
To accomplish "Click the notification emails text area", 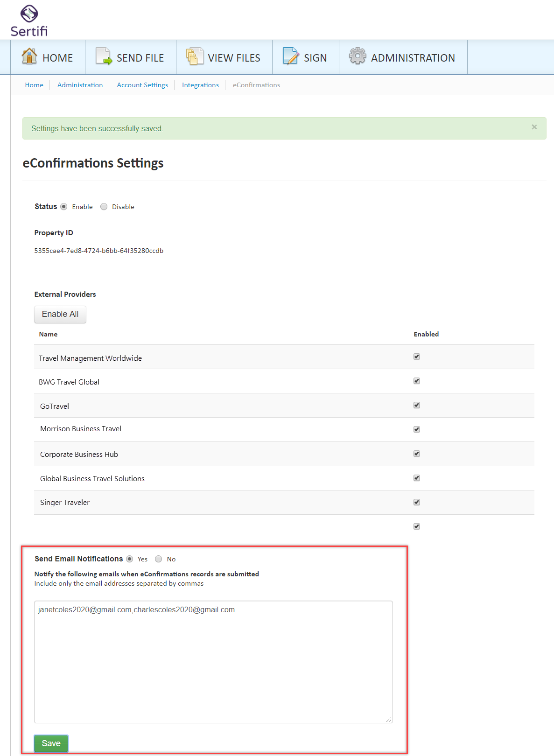I will pyautogui.click(x=213, y=662).
